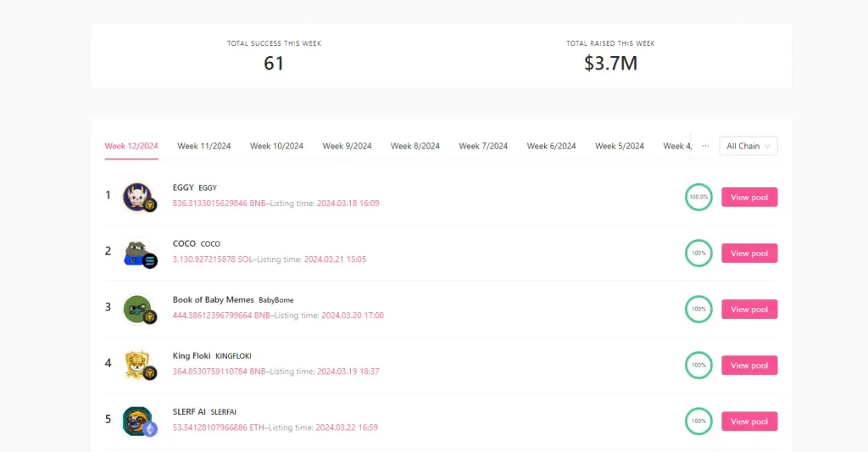The width and height of the screenshot is (868, 452).
Task: Click the $3.7M total raised value
Action: pyautogui.click(x=610, y=63)
